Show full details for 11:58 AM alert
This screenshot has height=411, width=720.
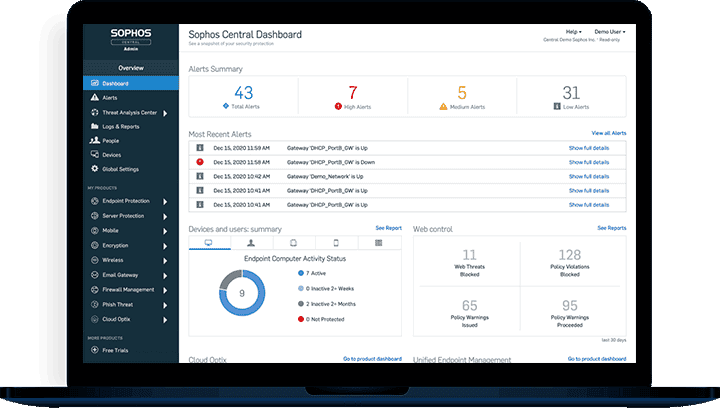(x=589, y=162)
